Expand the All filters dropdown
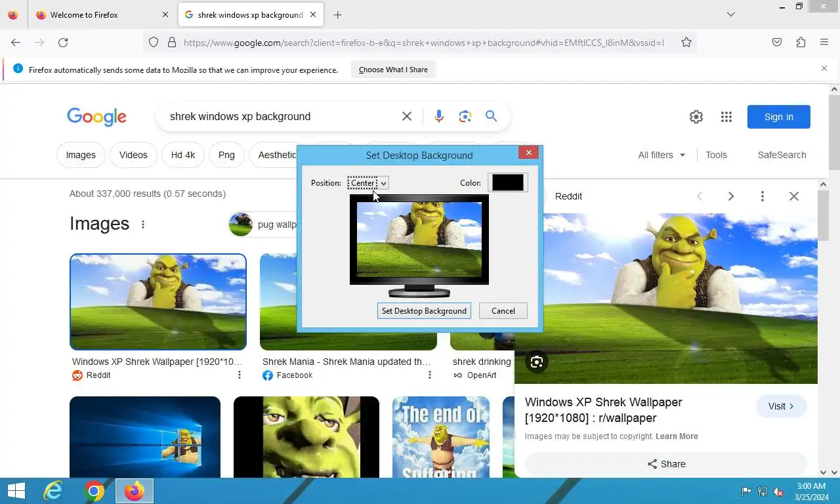The height and width of the screenshot is (504, 840). tap(661, 155)
